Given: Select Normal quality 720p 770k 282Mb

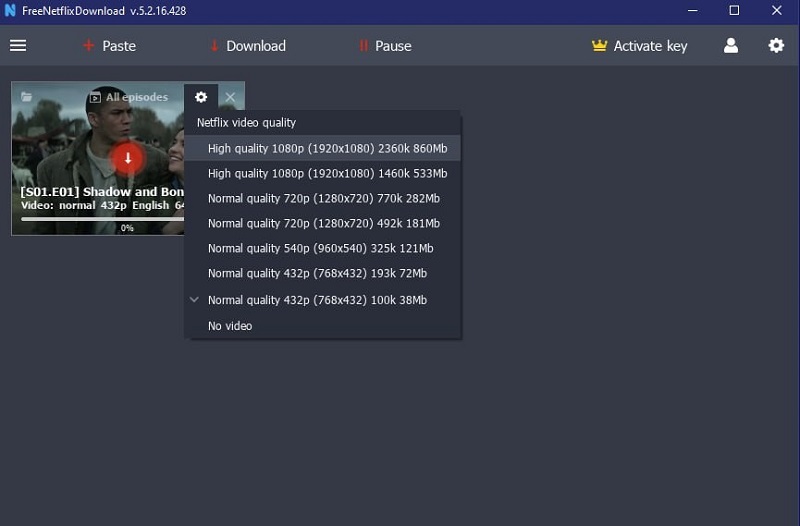Looking at the screenshot, I should point(323,198).
